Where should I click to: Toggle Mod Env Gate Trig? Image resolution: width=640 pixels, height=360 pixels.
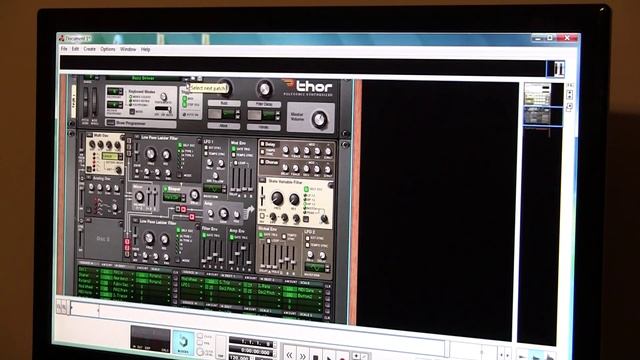tap(234, 149)
